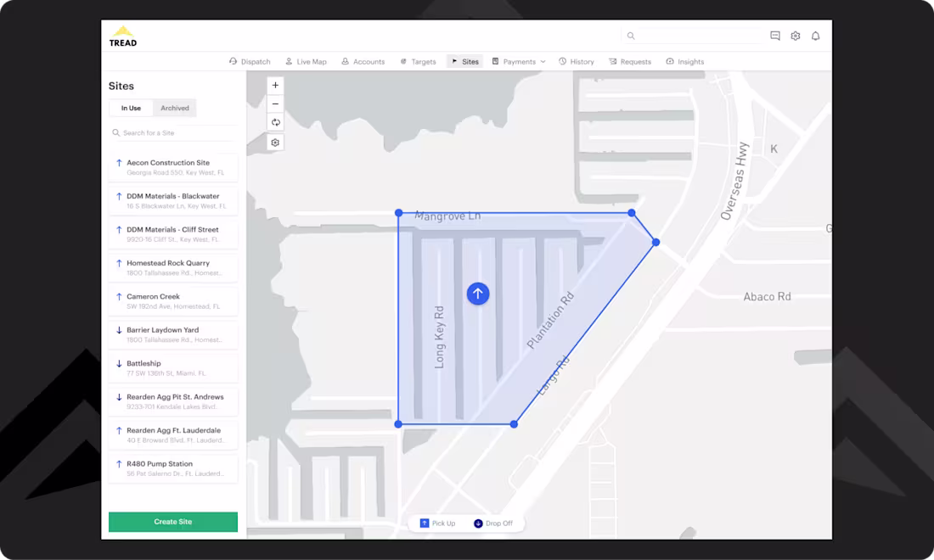Select the In Use toggle
The image size is (934, 560).
click(x=131, y=108)
